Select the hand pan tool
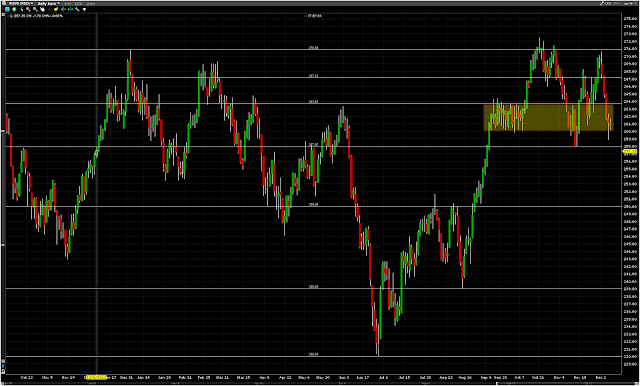The height and width of the screenshot is (386, 640). 42,9
